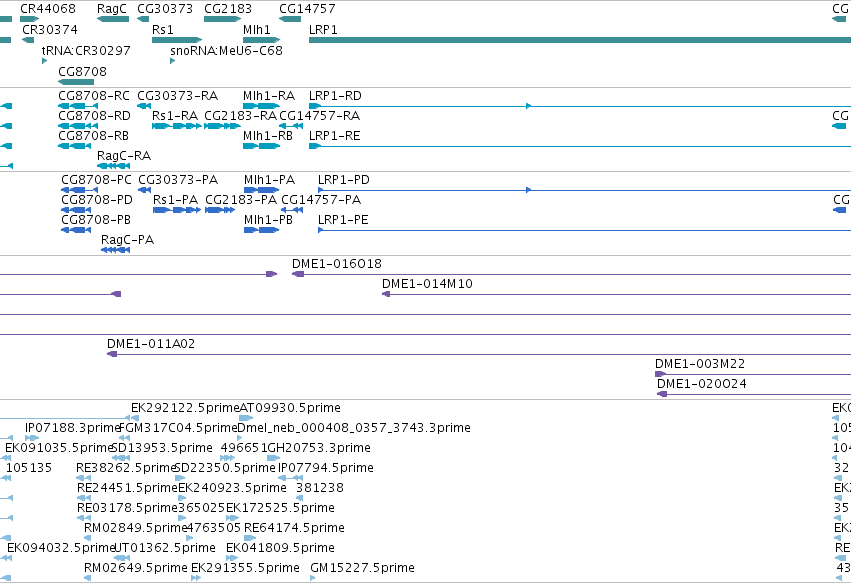The image size is (851, 583).
Task: Click the CG8708-PB label
Action: pyautogui.click(x=96, y=220)
